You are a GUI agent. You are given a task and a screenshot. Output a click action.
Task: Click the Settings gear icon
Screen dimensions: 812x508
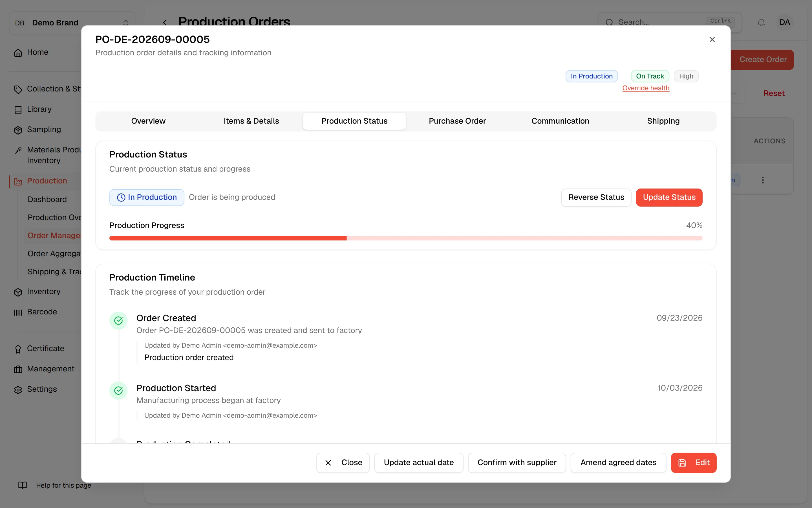(x=18, y=390)
